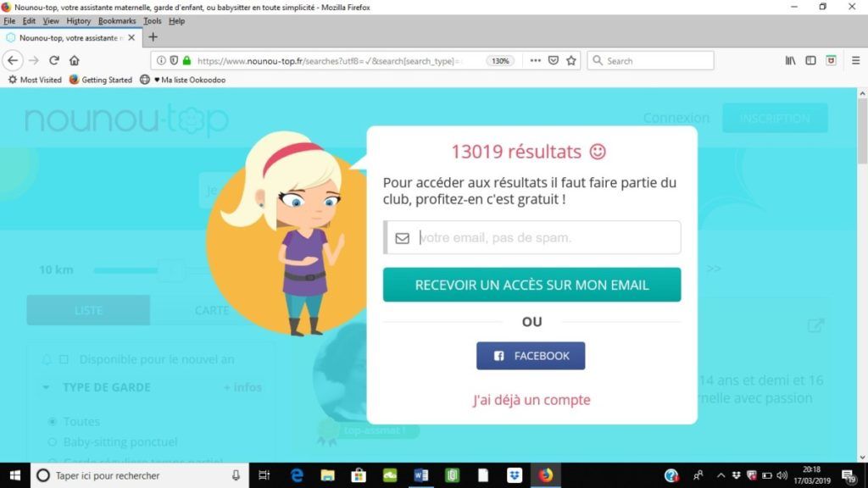The height and width of the screenshot is (488, 868).
Task: Open the Edit menu
Action: tap(29, 21)
